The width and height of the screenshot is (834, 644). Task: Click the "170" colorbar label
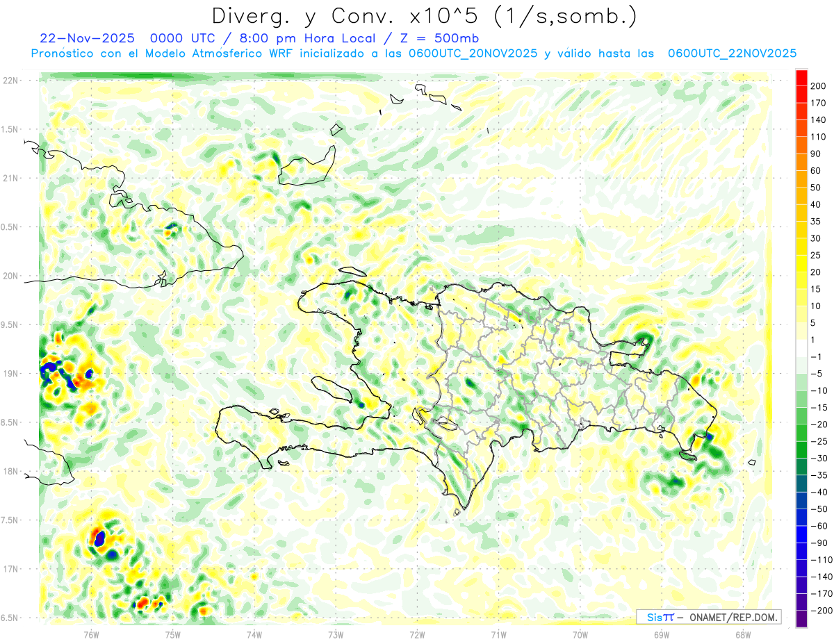[x=818, y=103]
